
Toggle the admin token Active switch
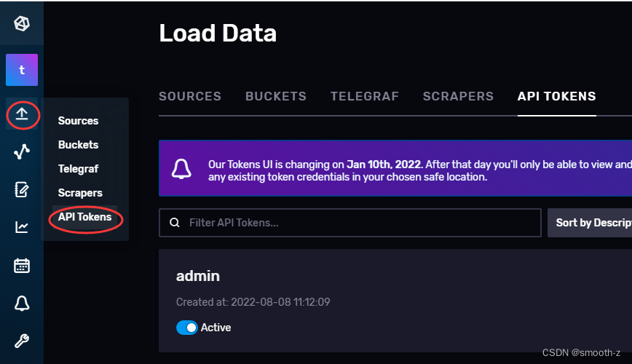[x=186, y=328]
